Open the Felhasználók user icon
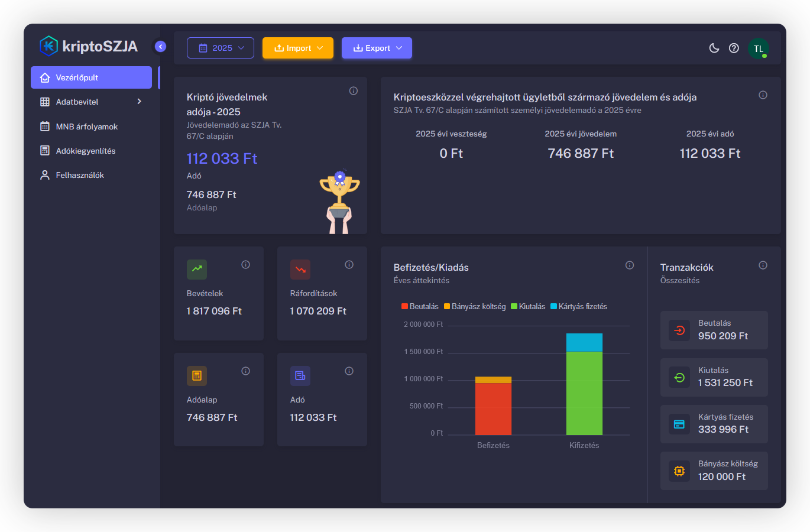 (x=44, y=174)
